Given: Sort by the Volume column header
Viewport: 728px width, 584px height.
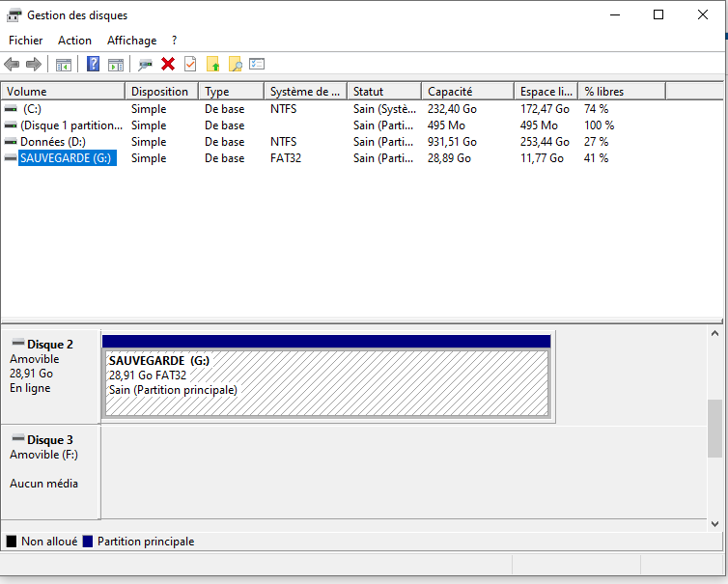Looking at the screenshot, I should (x=63, y=92).
